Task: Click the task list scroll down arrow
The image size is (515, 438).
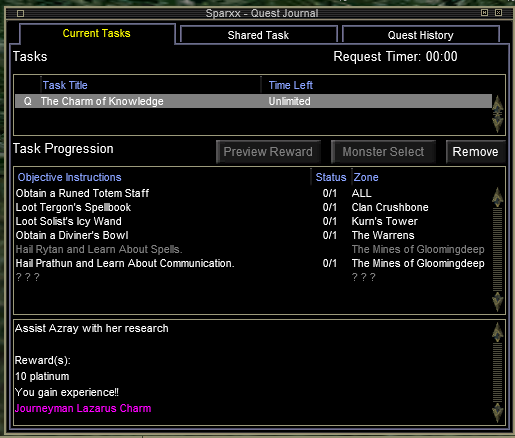Action: click(x=498, y=124)
